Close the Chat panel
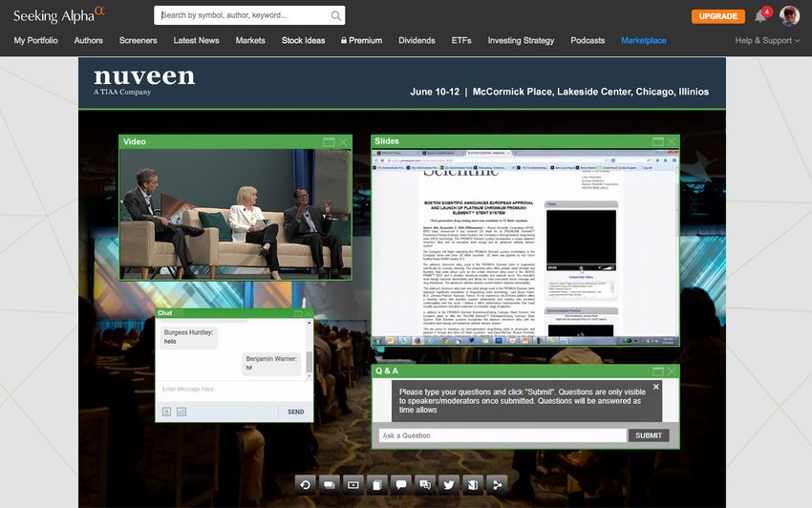Viewport: 812px width, 508px height. click(x=309, y=313)
